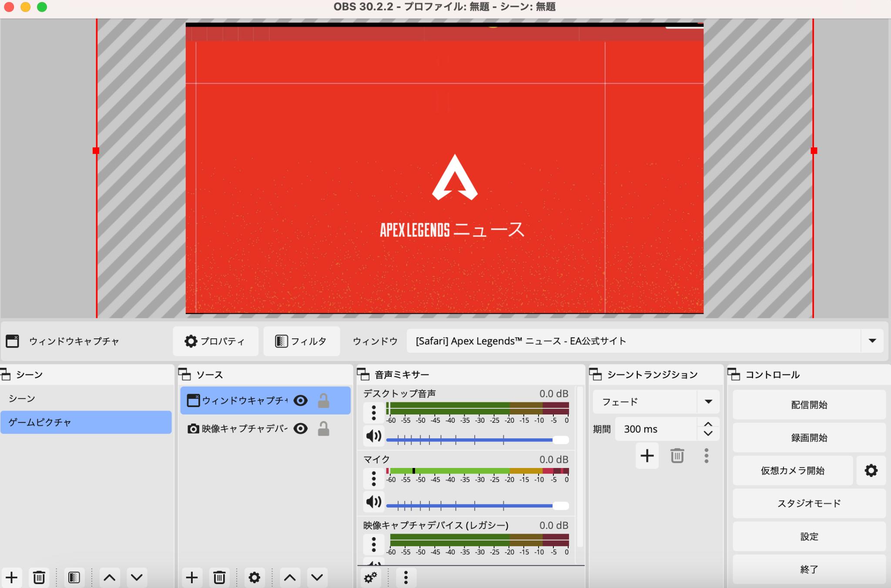Open フィルタ button for source
This screenshot has height=588, width=891.
pos(301,341)
